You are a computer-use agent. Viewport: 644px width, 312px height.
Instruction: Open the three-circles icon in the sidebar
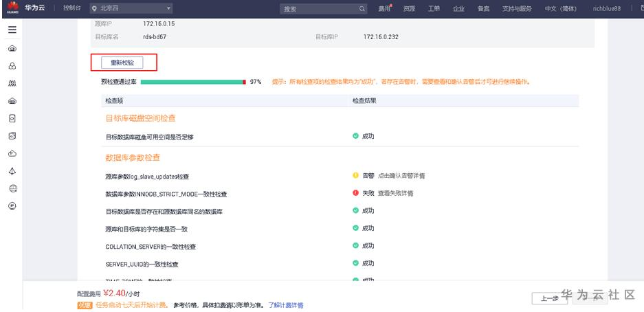click(12, 66)
